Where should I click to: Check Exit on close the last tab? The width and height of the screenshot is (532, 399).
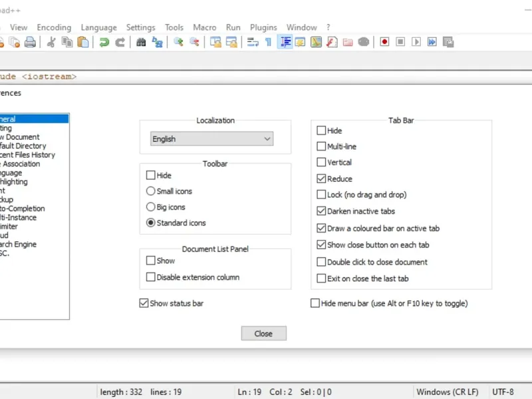click(321, 278)
